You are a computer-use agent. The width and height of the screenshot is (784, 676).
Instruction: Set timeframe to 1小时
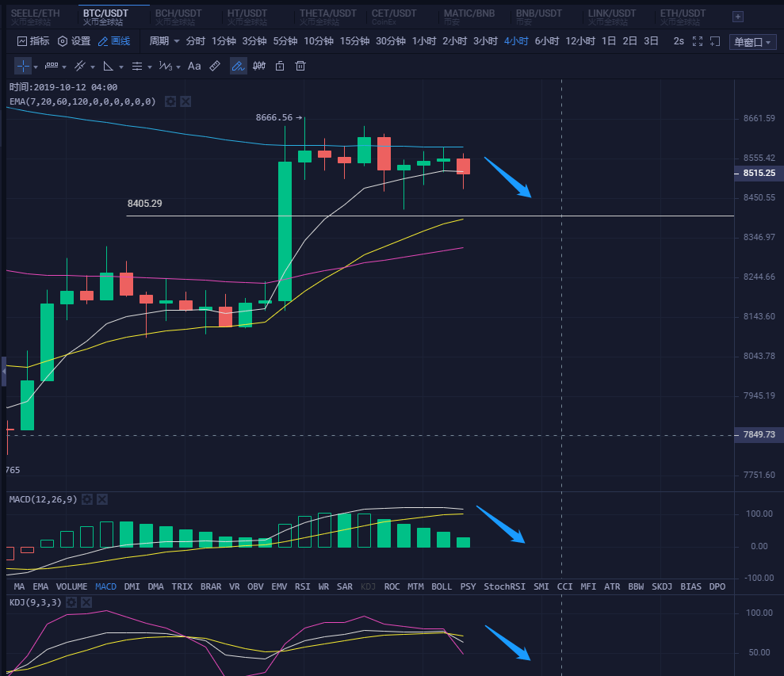(x=424, y=41)
